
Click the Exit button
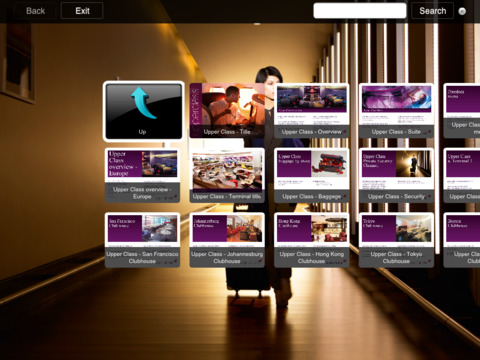click(82, 11)
